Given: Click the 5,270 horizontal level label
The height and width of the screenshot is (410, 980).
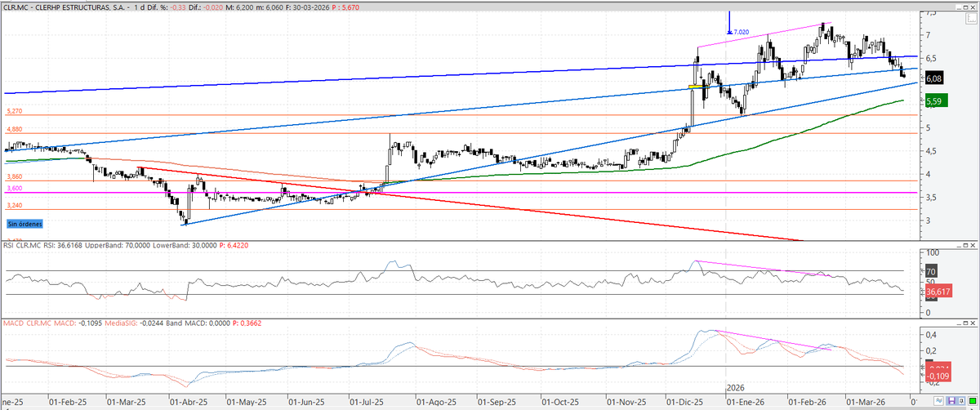Looking at the screenshot, I should [13, 110].
